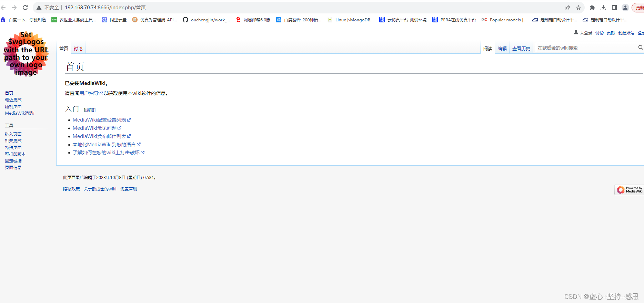This screenshot has width=644, height=303.
Task: Open 页面信息 under 工具
Action: (13, 167)
